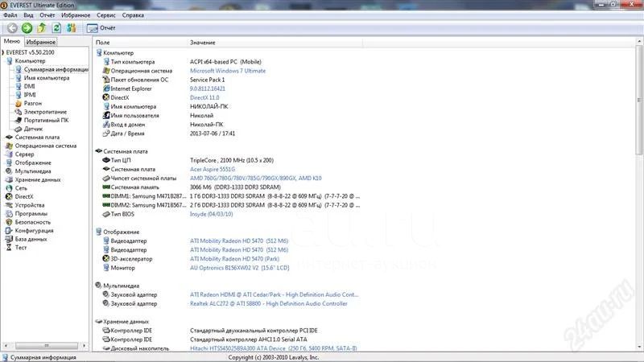This screenshot has width=644, height=362.
Task: Click the Refresh toolbar icon
Action: pos(56,28)
